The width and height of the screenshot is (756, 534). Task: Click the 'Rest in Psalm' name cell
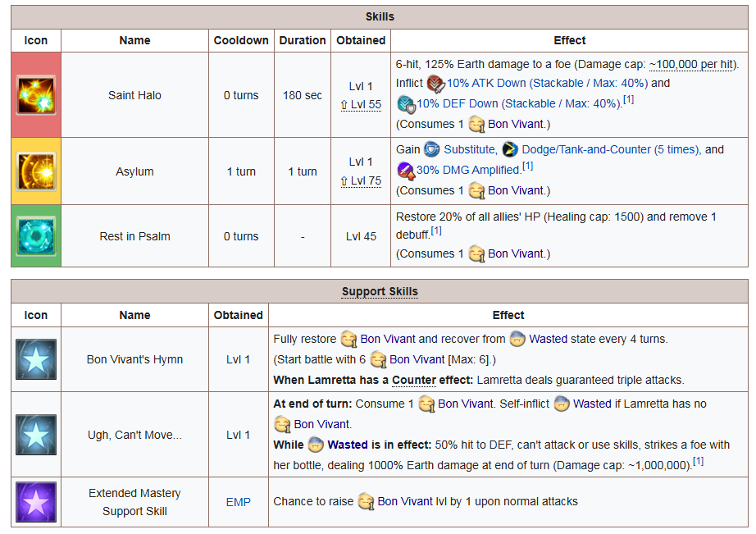[x=135, y=236]
